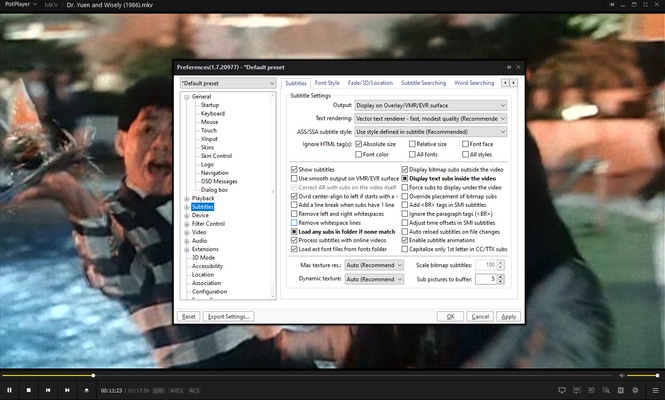Click the Apply button
The image size is (665, 400).
[509, 316]
